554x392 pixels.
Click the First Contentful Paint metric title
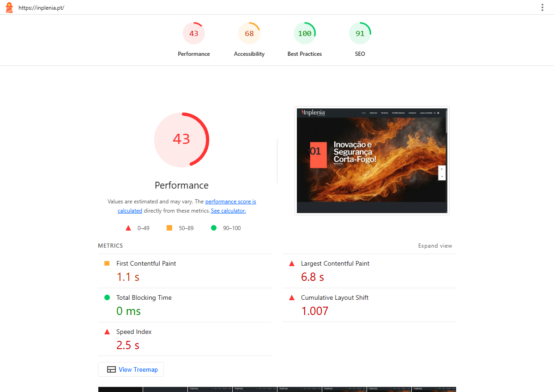pos(146,263)
